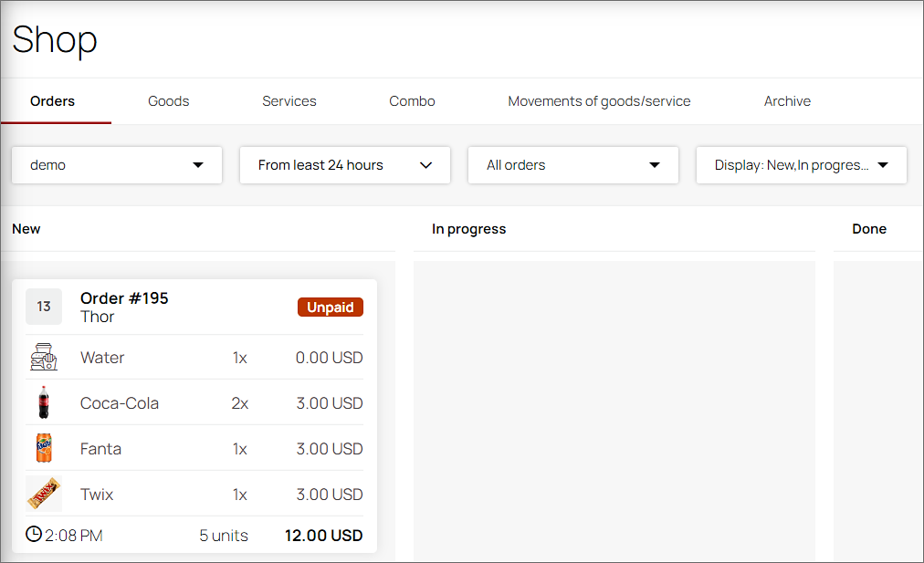The width and height of the screenshot is (924, 563).
Task: Switch to the Services tab
Action: pos(289,101)
